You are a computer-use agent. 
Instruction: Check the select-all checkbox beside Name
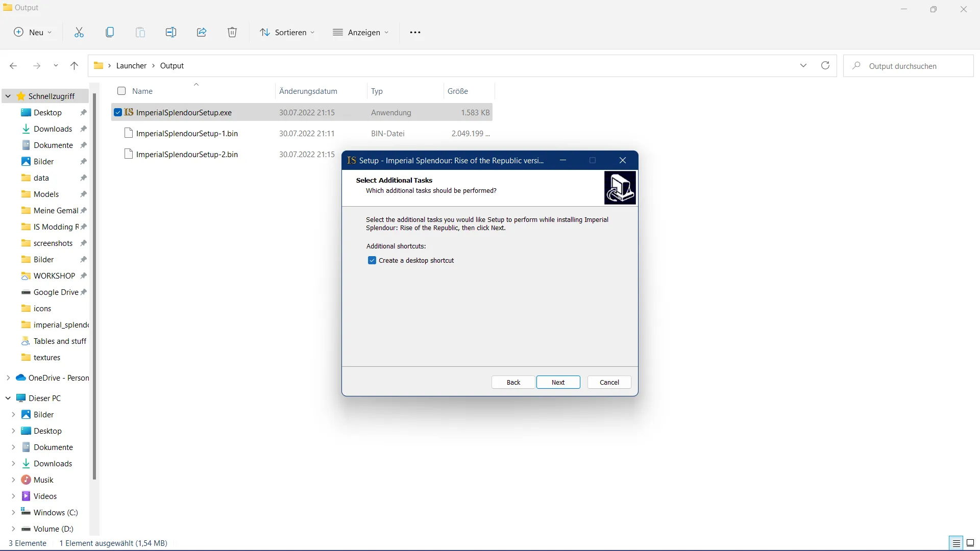click(121, 91)
